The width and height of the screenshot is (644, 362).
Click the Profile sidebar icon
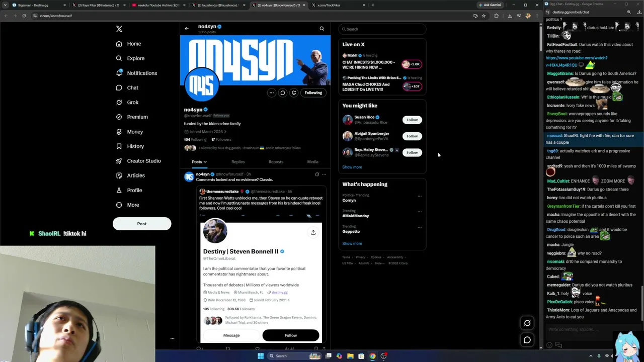119,190
